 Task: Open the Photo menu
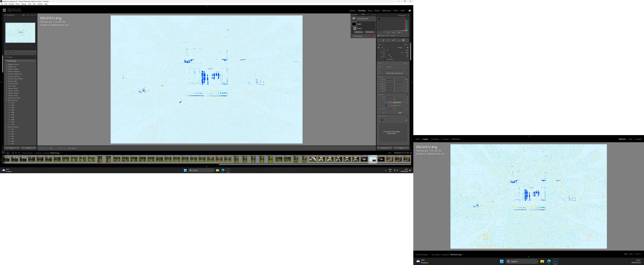point(18,4)
